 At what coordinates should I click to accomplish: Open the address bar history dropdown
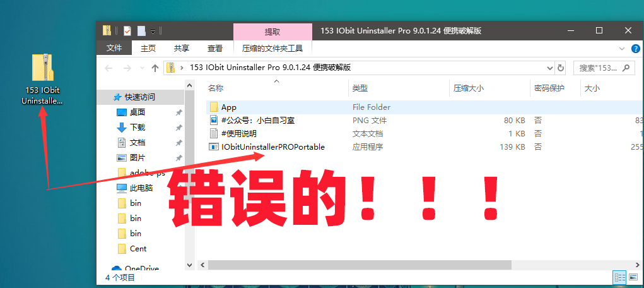(x=550, y=68)
